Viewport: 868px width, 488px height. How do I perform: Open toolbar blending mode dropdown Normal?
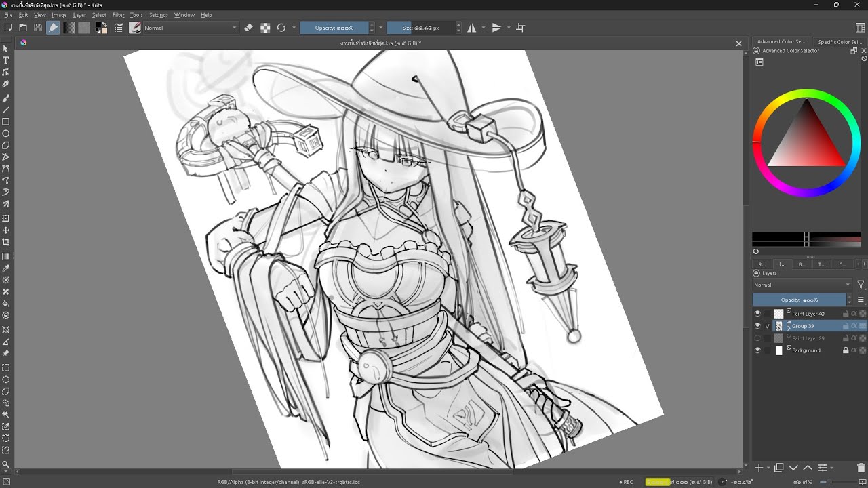click(x=191, y=28)
